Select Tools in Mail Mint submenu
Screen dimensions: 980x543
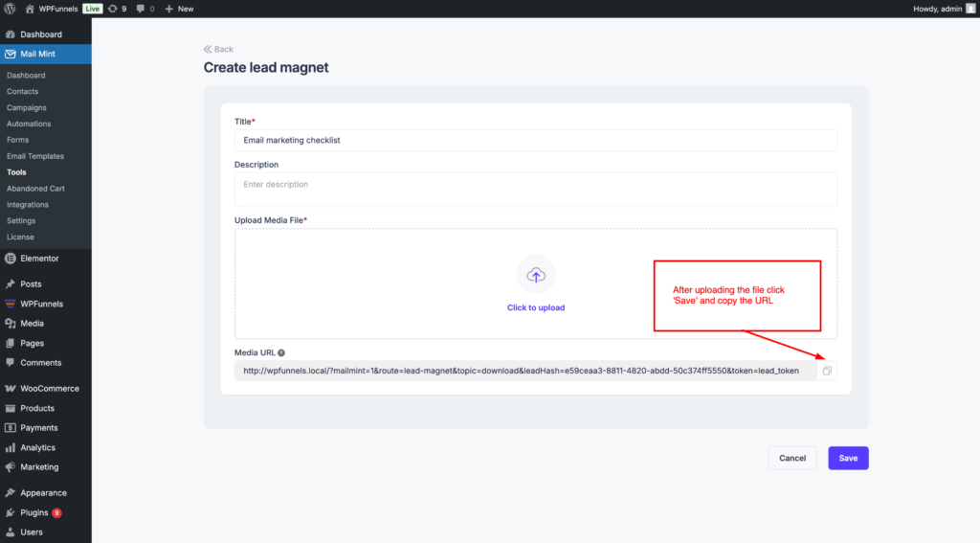16,172
